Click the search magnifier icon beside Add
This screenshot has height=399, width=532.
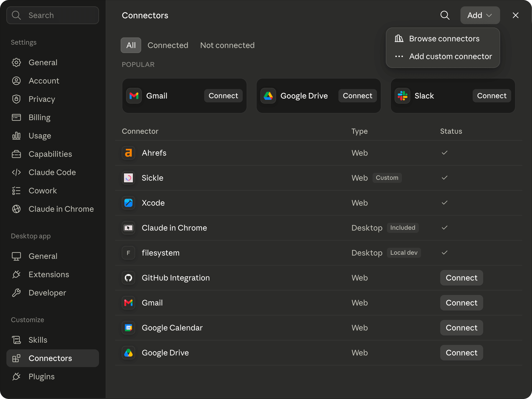(445, 15)
